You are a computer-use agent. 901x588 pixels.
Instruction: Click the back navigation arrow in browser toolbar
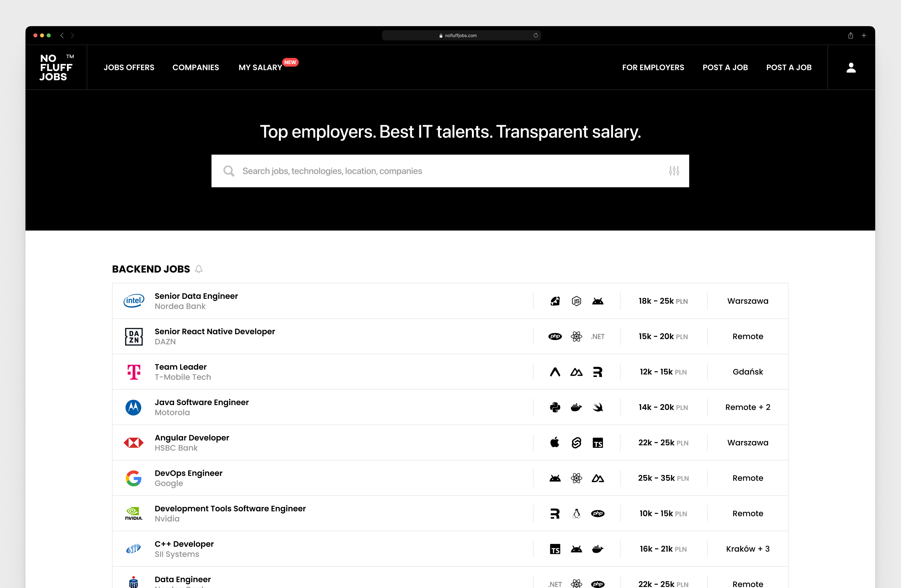click(62, 35)
